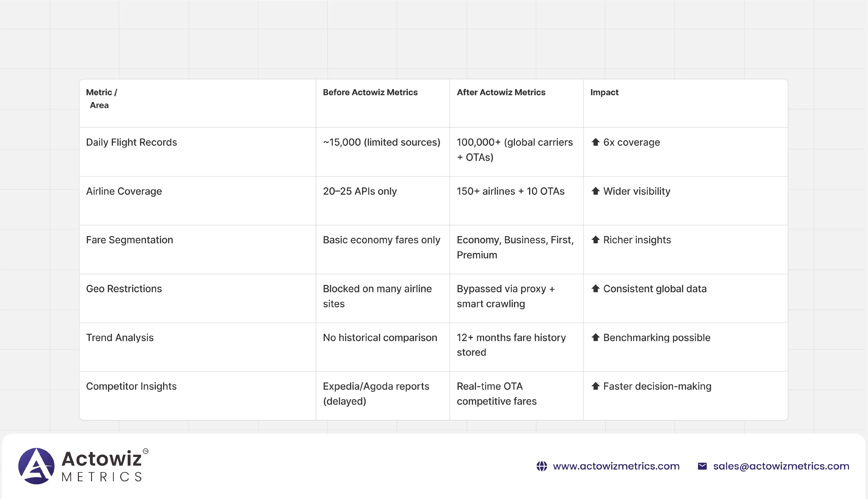Screen dimensions: 868x499
Task: Select the Daily Flight Records row label
Action: tap(131, 142)
